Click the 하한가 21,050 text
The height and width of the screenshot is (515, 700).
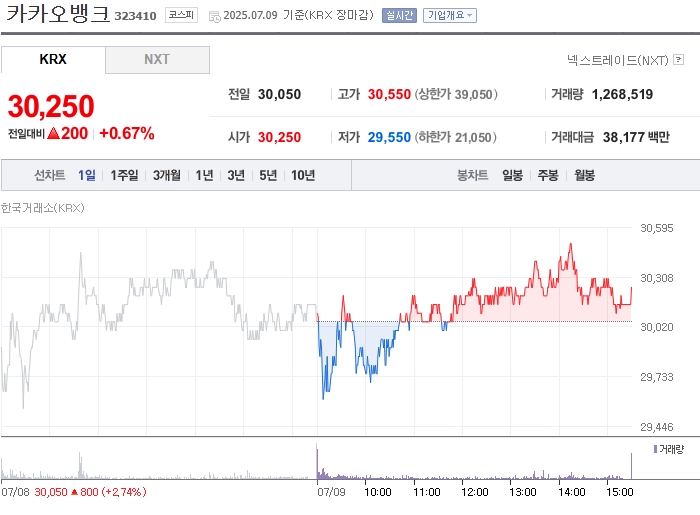(456, 137)
